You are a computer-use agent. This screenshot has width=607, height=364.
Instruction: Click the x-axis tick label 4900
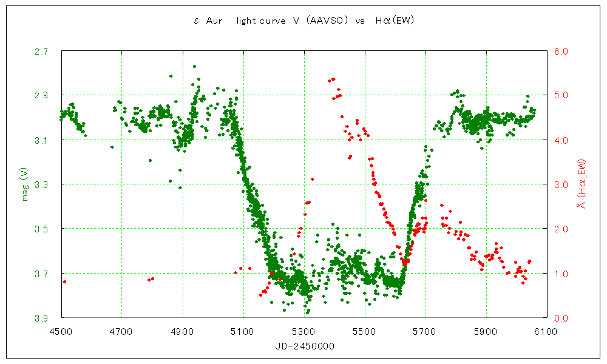pos(182,331)
